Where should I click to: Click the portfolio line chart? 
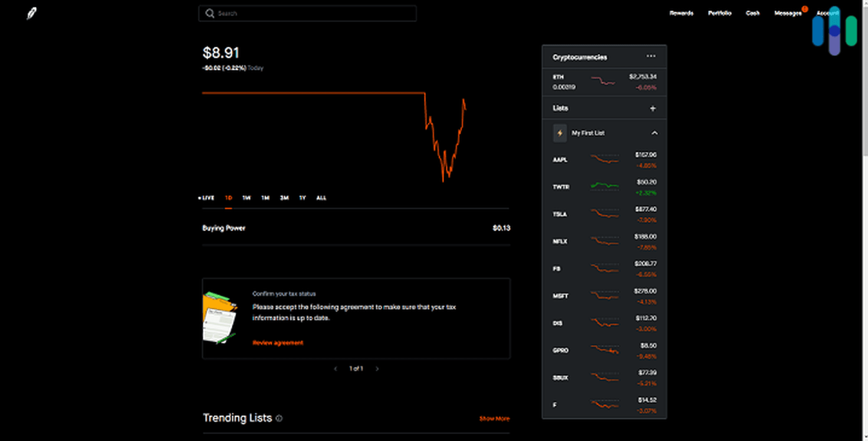coord(334,137)
